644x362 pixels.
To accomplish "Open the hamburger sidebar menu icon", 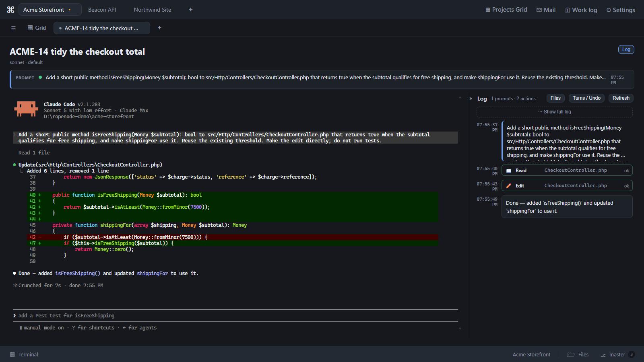I will 13,28.
